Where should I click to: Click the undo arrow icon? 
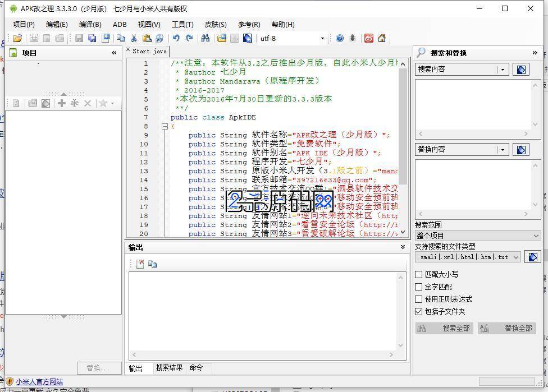tap(176, 38)
